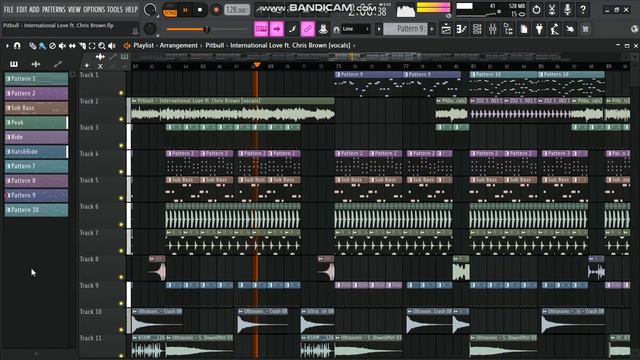Mute Track 4 using its green dot
Viewport: 640px width, 360px height.
[121, 172]
